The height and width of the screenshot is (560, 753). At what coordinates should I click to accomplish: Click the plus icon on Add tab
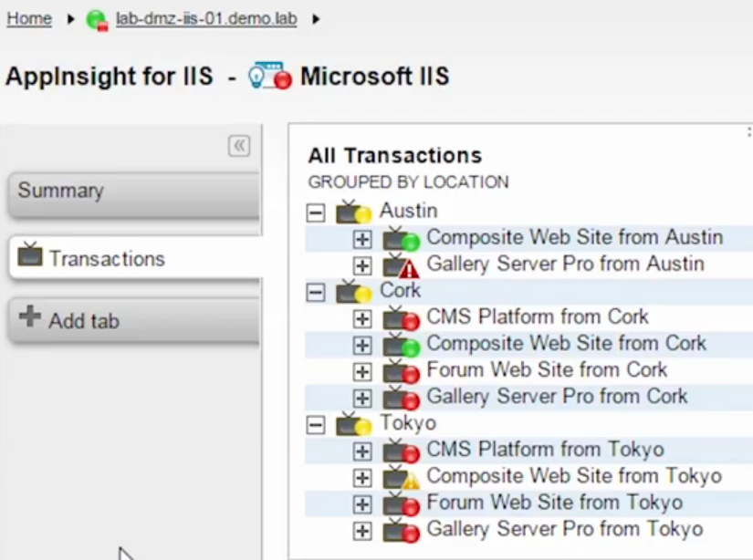click(x=29, y=316)
